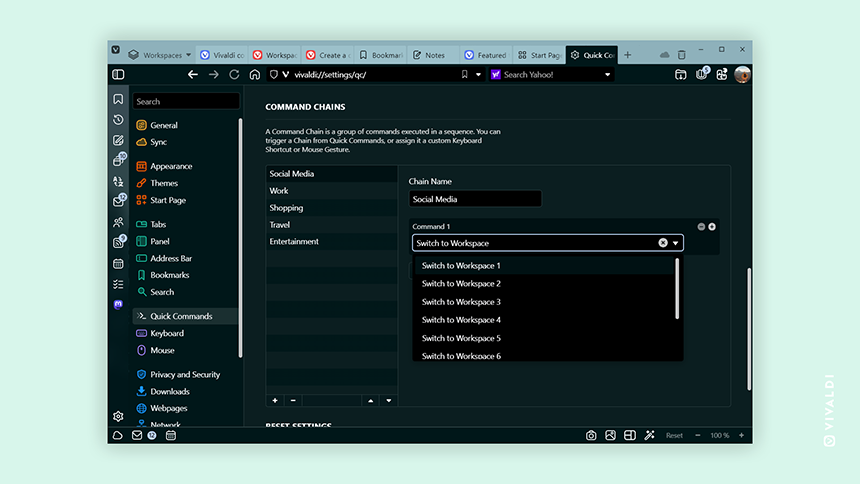This screenshot has width=860, height=484.
Task: Remove the selected command chain
Action: pos(293,401)
